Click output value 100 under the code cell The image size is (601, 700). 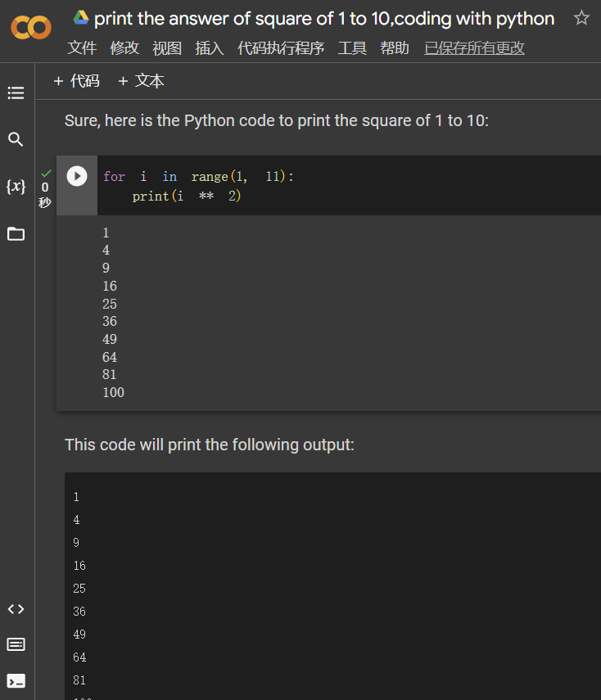pyautogui.click(x=114, y=392)
